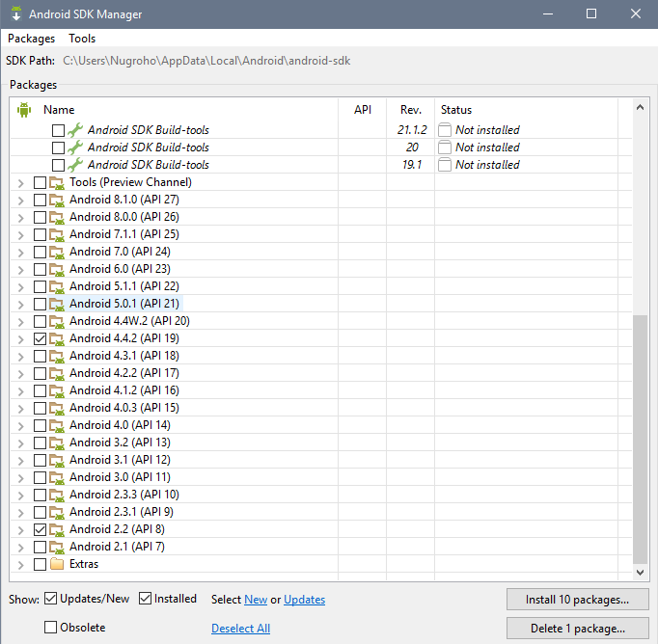658x644 pixels.
Task: Click the wrench icon of Build-tools 19.1
Action: pyautogui.click(x=75, y=165)
